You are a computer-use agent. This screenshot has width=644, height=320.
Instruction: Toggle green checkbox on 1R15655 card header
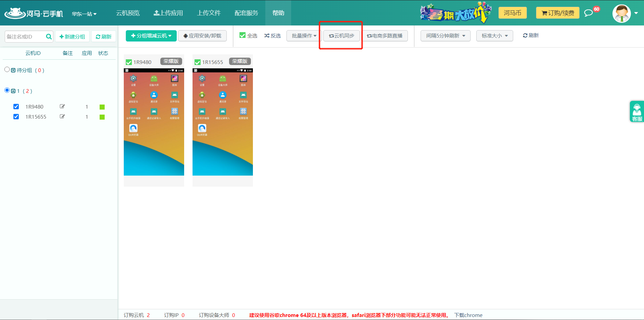point(198,62)
